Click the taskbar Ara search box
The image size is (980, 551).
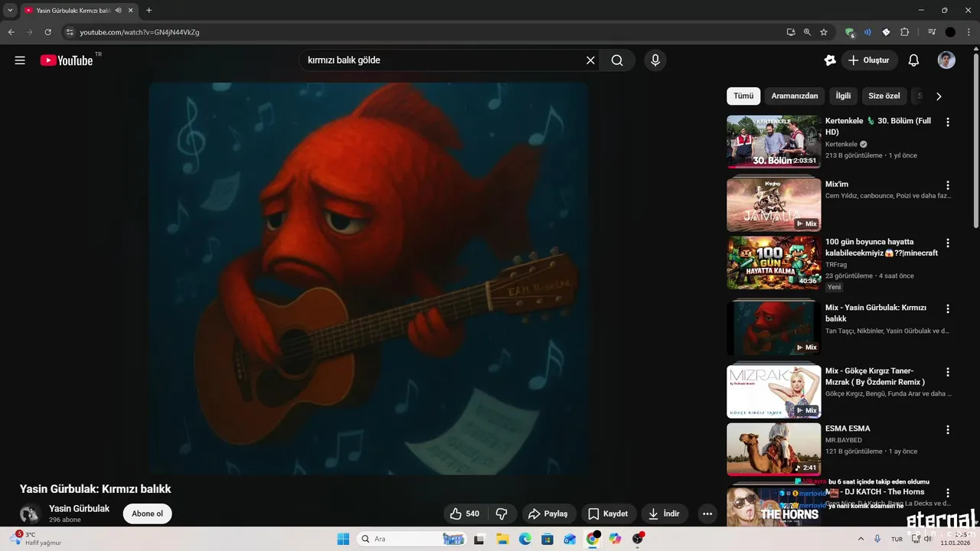412,539
